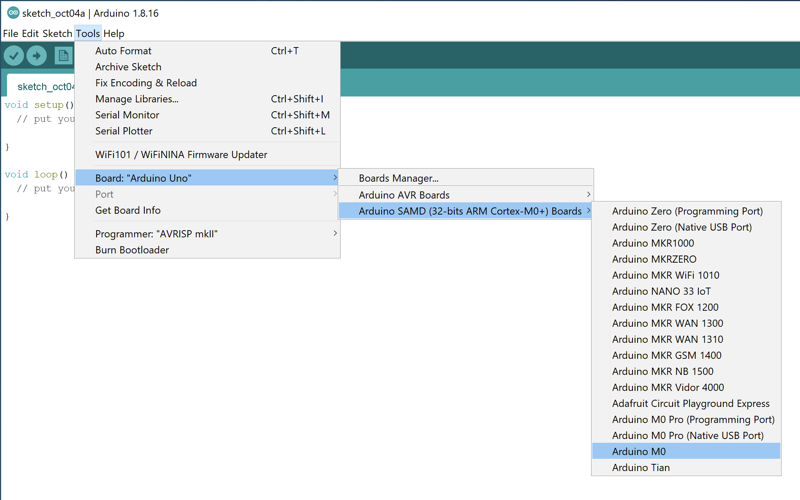Open the Edit menu
Screen dimensions: 800x500
(x=30, y=34)
